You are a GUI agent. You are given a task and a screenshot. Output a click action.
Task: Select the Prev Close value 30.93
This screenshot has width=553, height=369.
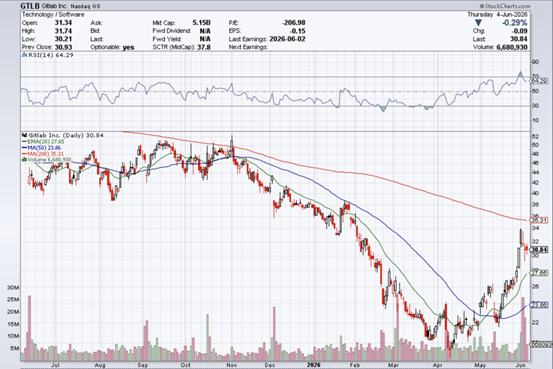point(63,47)
